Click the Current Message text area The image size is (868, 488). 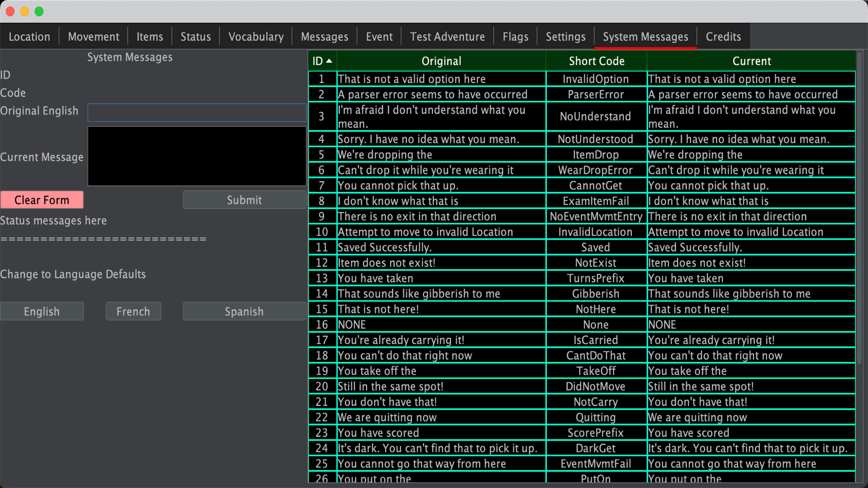click(x=197, y=156)
